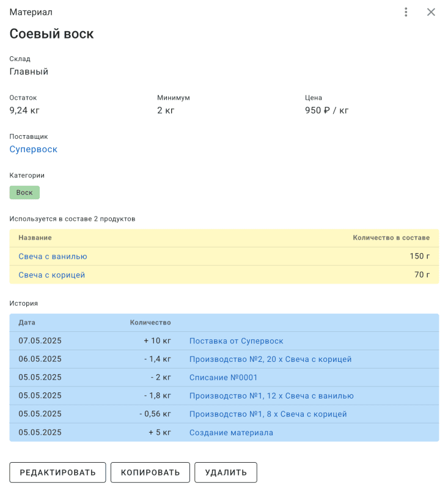Viewport: 448px width, 489px height.
Task: Click the Название column header
Action: (x=35, y=238)
